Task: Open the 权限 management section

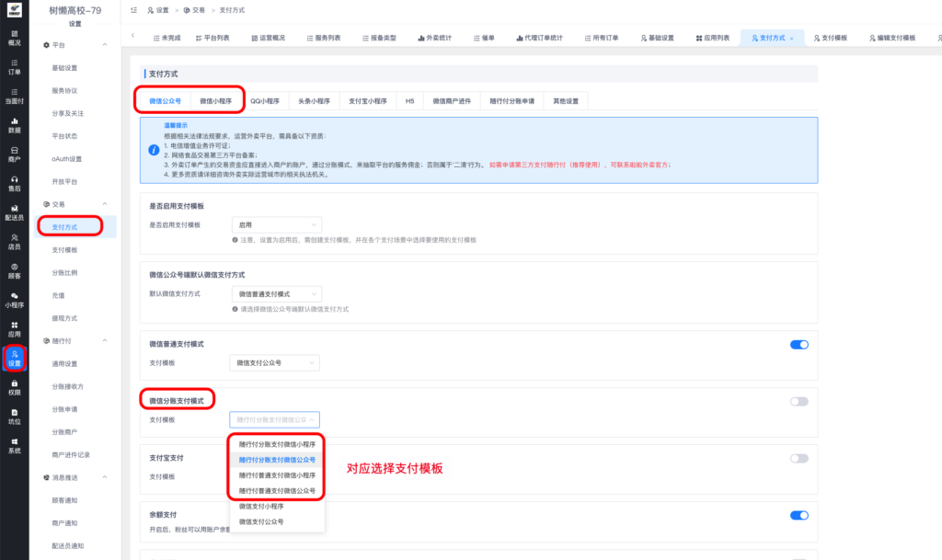Action: tap(15, 386)
